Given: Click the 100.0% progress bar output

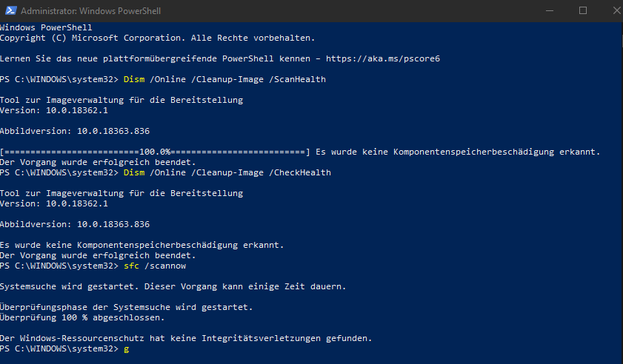Looking at the screenshot, I should click(154, 152).
